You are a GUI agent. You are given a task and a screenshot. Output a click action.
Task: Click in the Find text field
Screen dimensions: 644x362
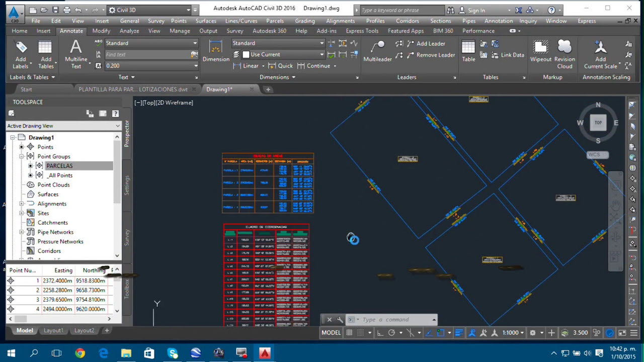pyautogui.click(x=147, y=54)
